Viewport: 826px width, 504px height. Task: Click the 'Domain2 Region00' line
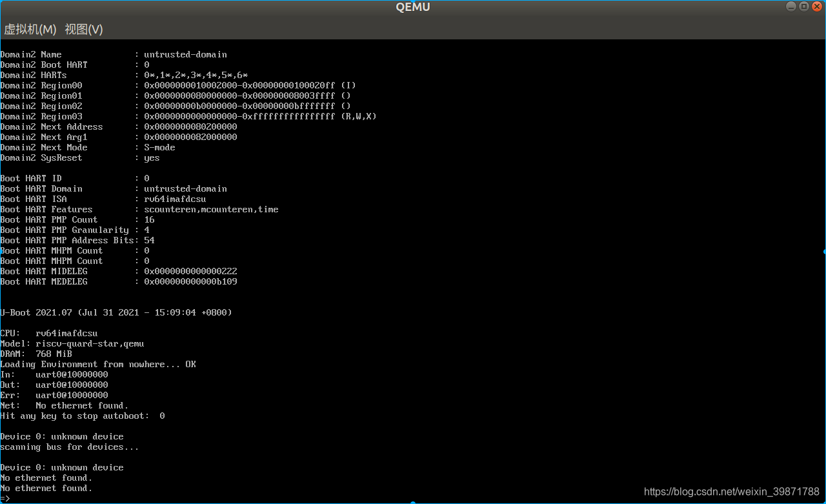(178, 85)
